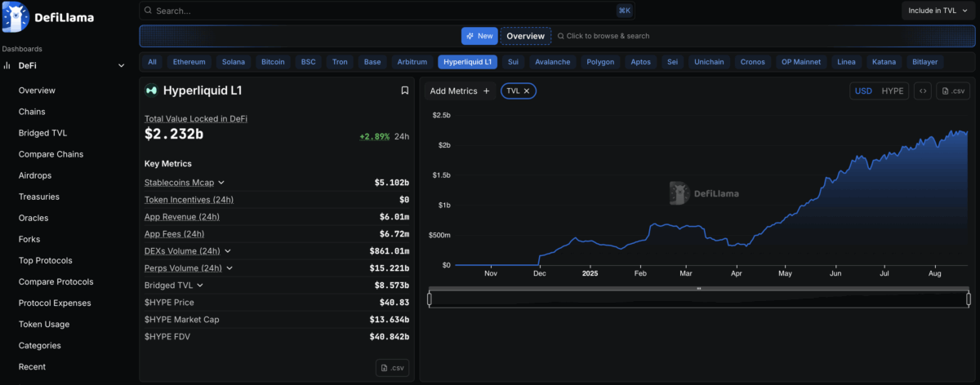
Task: Click the Hyperliquid L1 chain logo
Action: 150,91
